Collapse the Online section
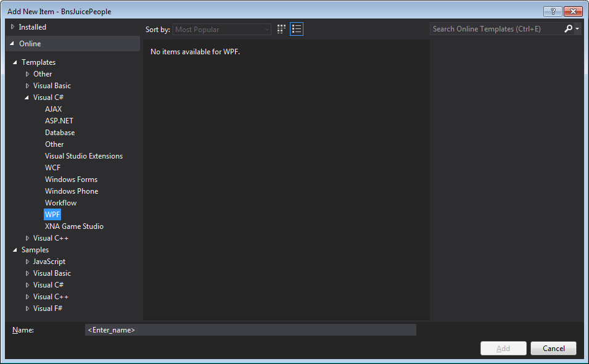The image size is (589, 364). [x=12, y=44]
